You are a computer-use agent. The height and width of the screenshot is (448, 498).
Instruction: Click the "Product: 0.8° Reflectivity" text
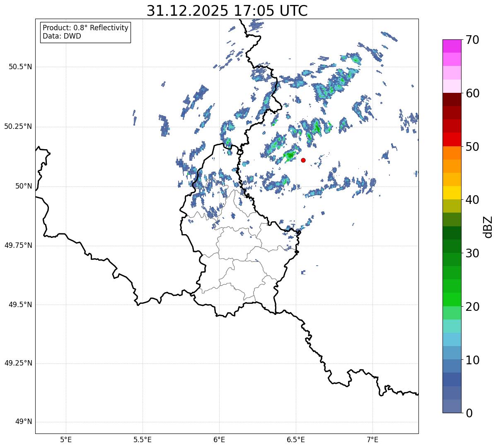pyautogui.click(x=85, y=28)
